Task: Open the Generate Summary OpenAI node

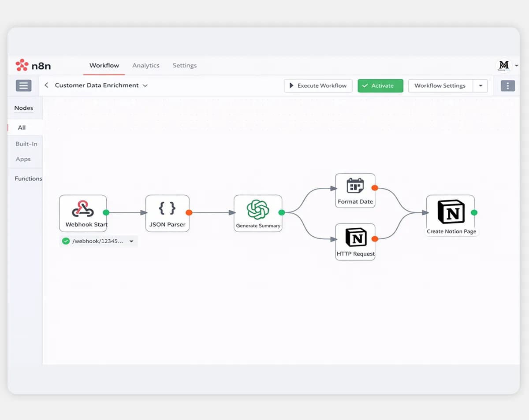Action: point(258,213)
